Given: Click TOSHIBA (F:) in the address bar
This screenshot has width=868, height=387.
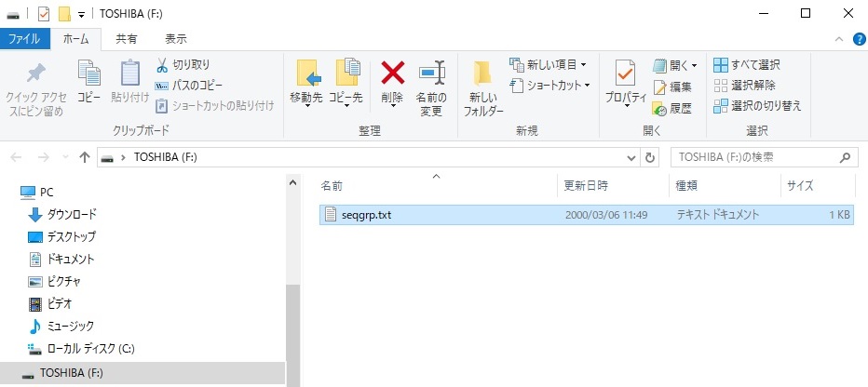Looking at the screenshot, I should point(166,157).
